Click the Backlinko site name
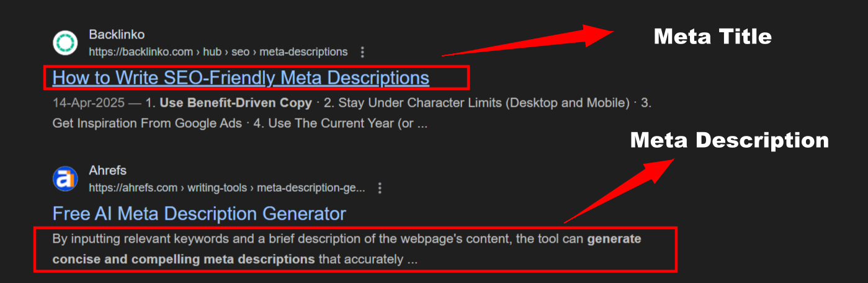This screenshot has height=283, width=868. 117,35
